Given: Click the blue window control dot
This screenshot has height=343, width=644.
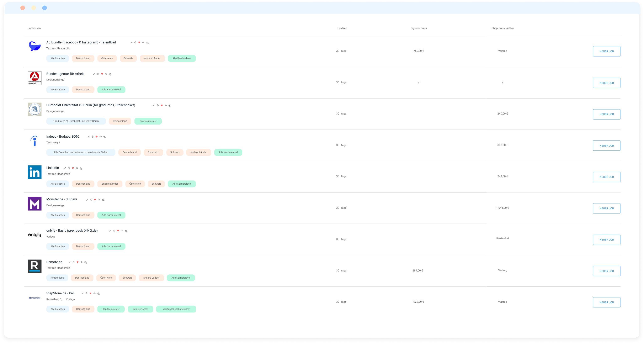Looking at the screenshot, I should [44, 8].
